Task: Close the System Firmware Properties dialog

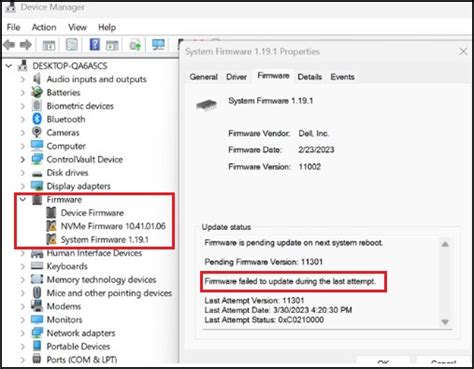Action: coord(463,51)
